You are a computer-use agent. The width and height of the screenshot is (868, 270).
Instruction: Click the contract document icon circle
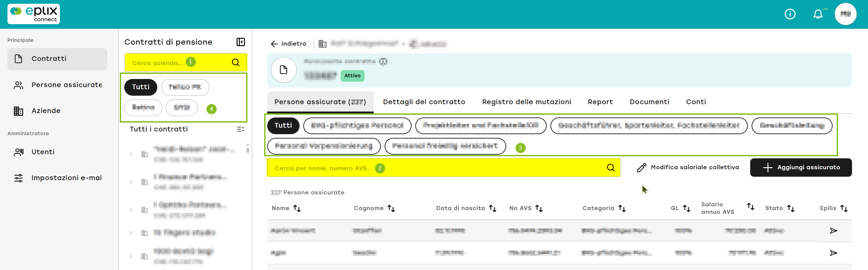coord(284,70)
